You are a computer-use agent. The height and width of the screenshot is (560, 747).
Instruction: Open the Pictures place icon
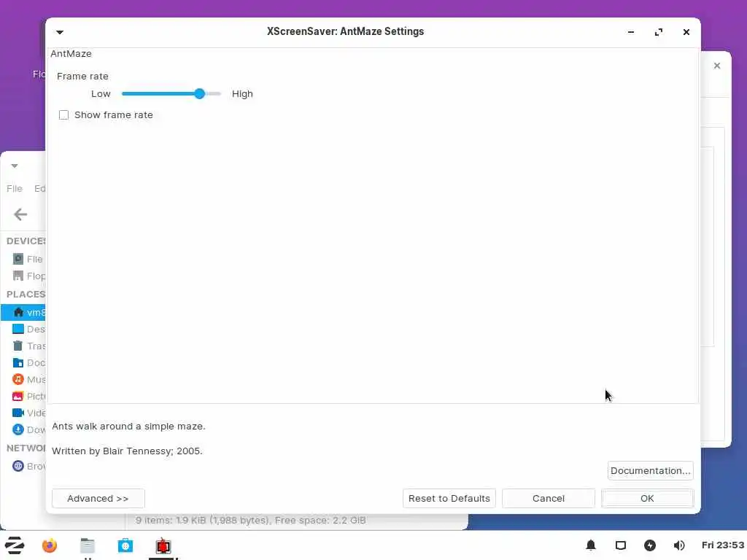tap(18, 396)
